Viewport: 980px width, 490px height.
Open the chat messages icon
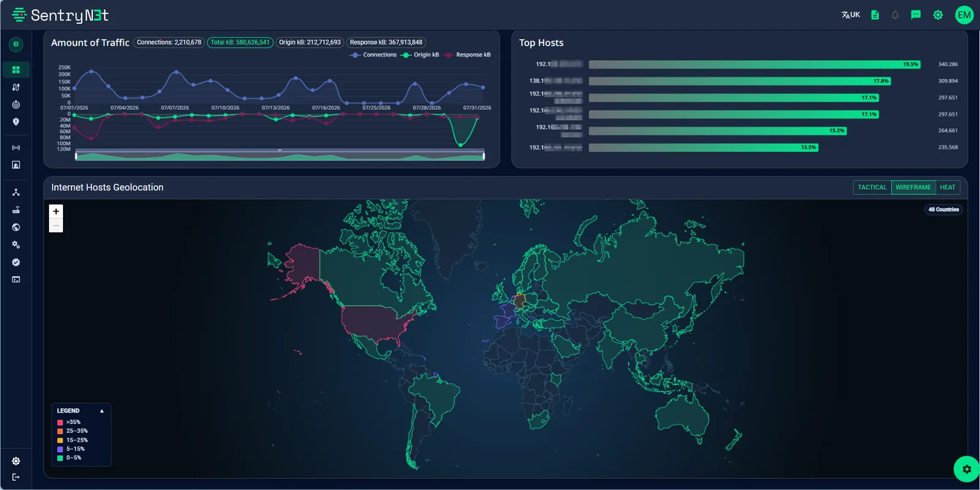point(916,15)
